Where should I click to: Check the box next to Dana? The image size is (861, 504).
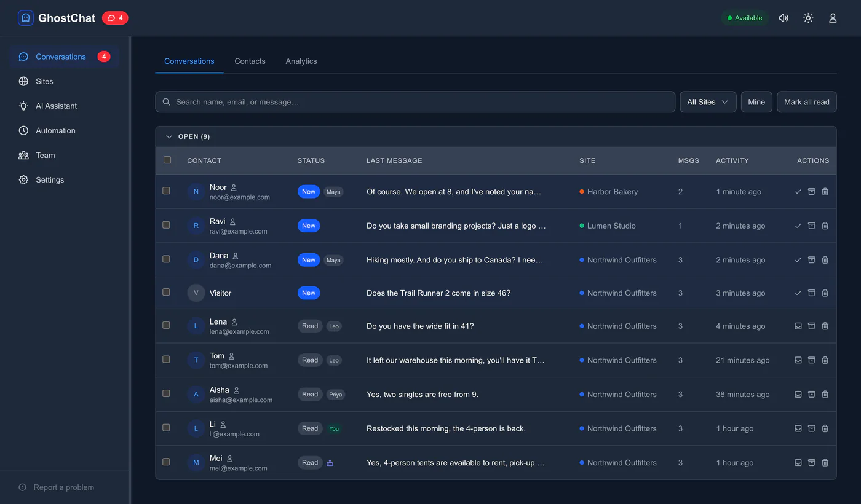tap(166, 259)
